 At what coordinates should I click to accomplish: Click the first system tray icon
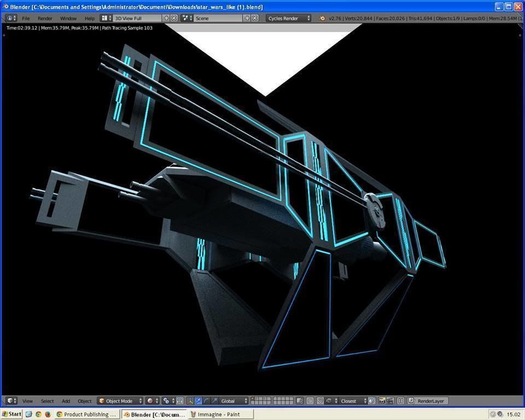493,415
